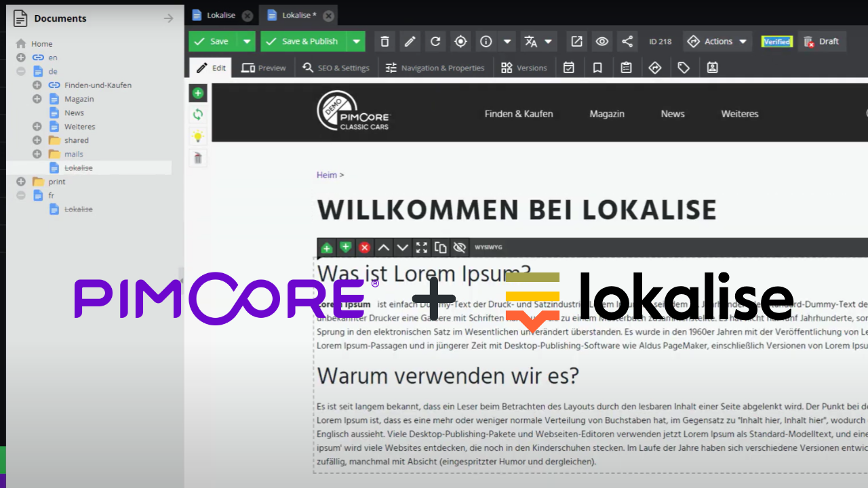Image resolution: width=868 pixels, height=488 pixels.
Task: Click the green plus icon beside page
Action: click(197, 93)
